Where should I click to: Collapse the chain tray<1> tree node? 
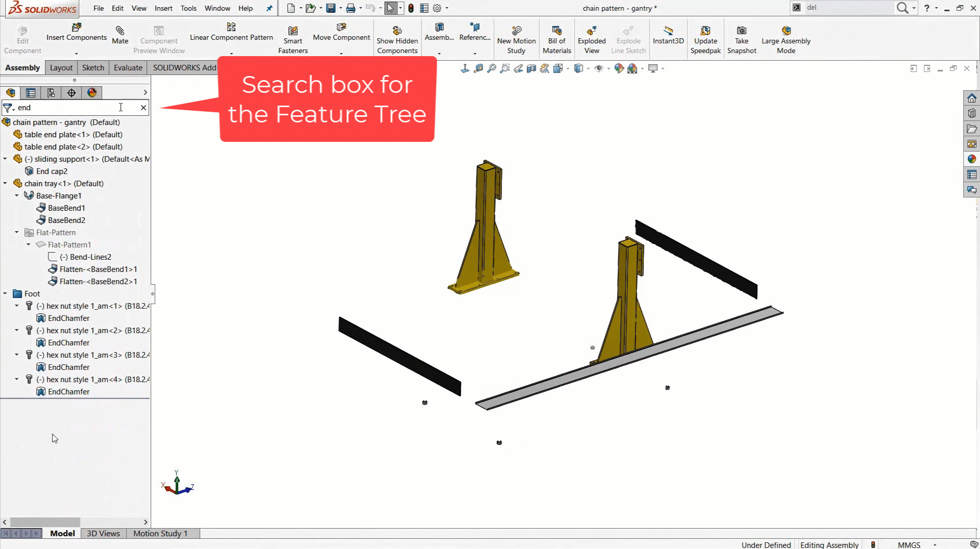click(x=5, y=184)
